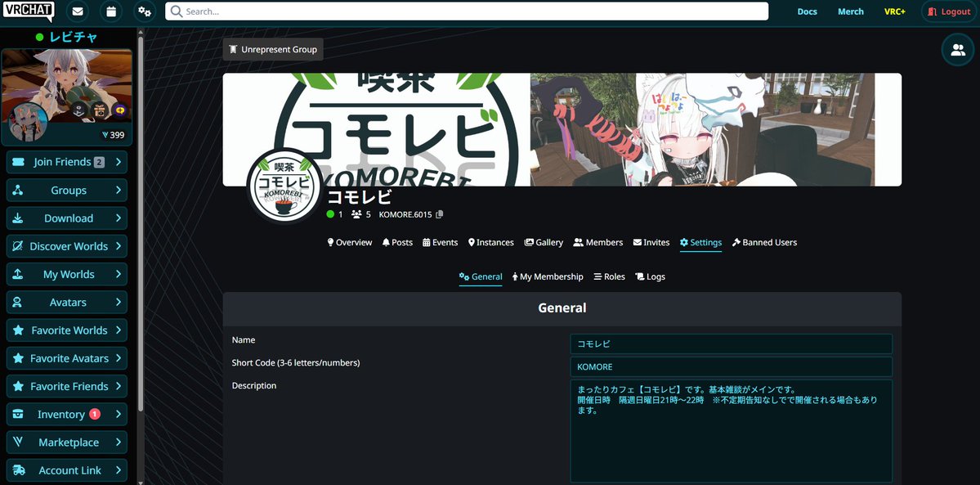Click the My Worlds upload icon
Image resolution: width=980 pixels, height=485 pixels.
(17, 274)
